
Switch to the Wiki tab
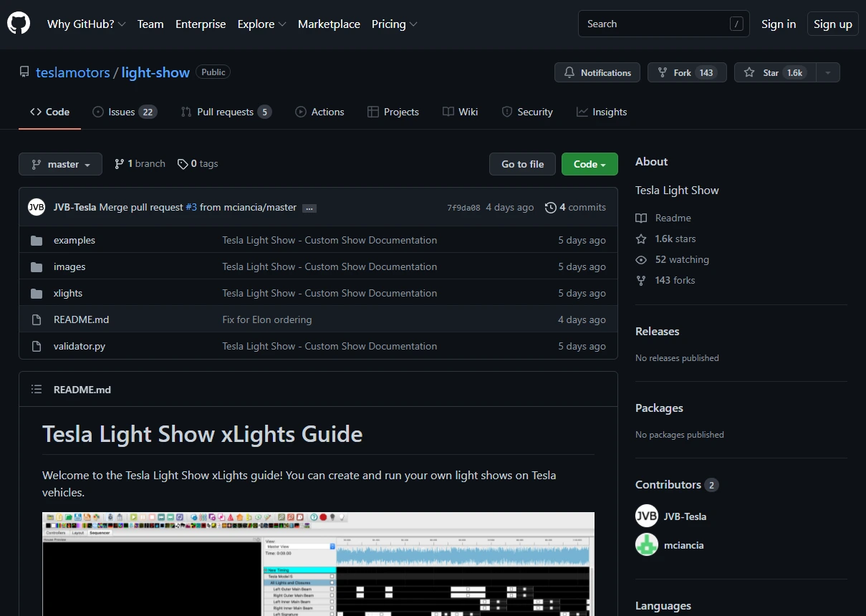coord(461,112)
